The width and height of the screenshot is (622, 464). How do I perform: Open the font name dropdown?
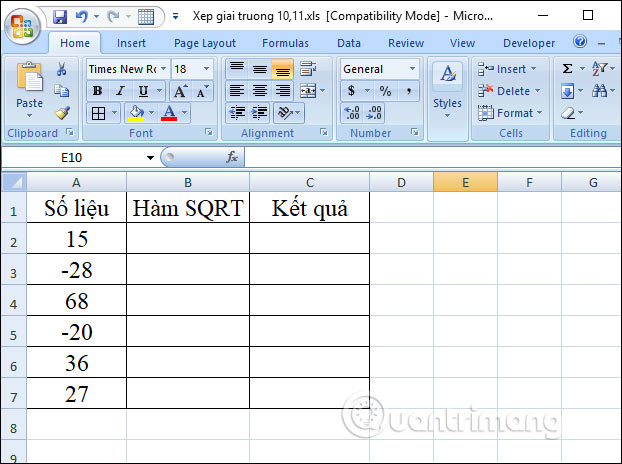tap(163, 69)
